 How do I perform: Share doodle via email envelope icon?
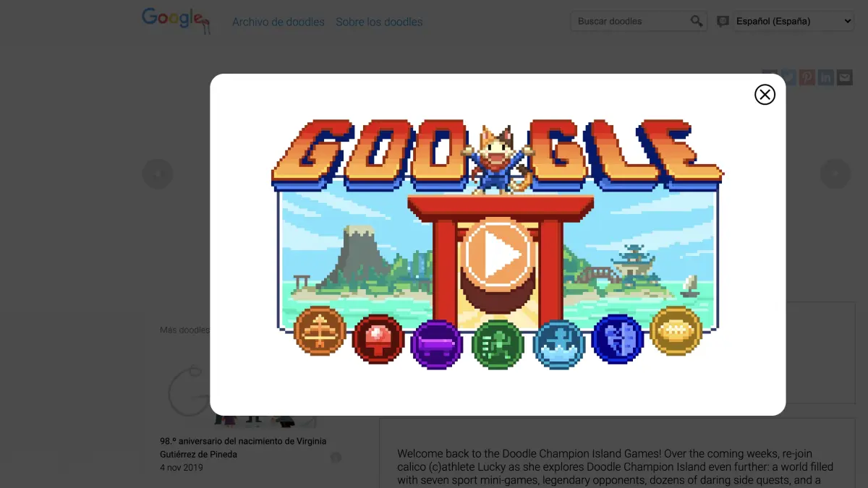point(845,77)
